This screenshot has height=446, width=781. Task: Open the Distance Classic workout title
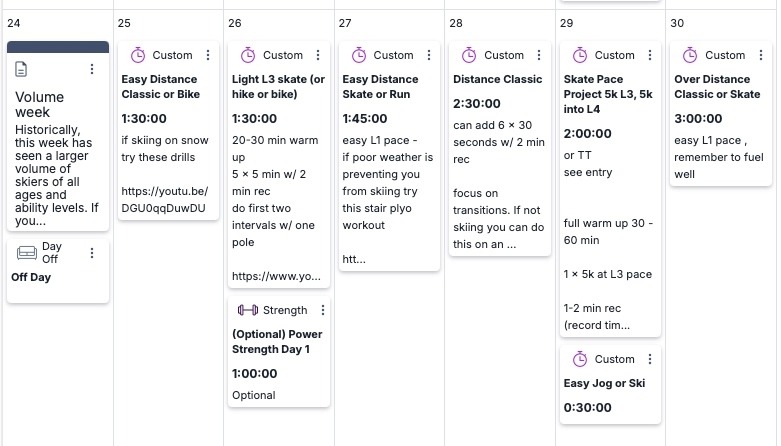(498, 79)
